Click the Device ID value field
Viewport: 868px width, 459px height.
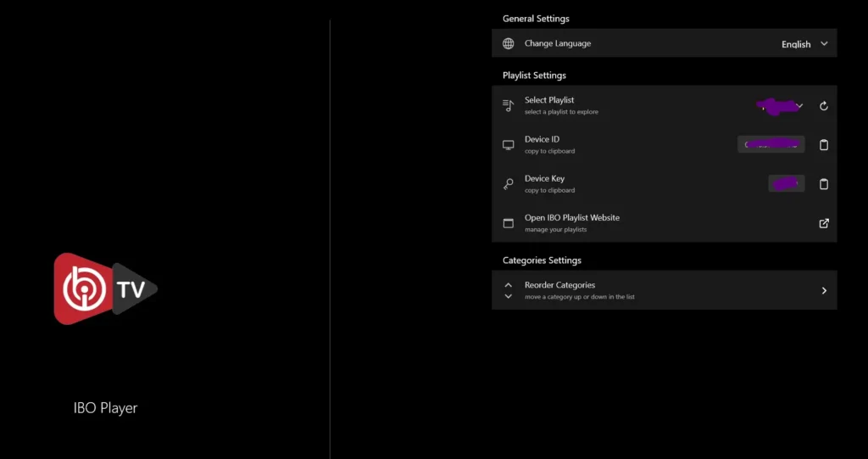point(771,145)
